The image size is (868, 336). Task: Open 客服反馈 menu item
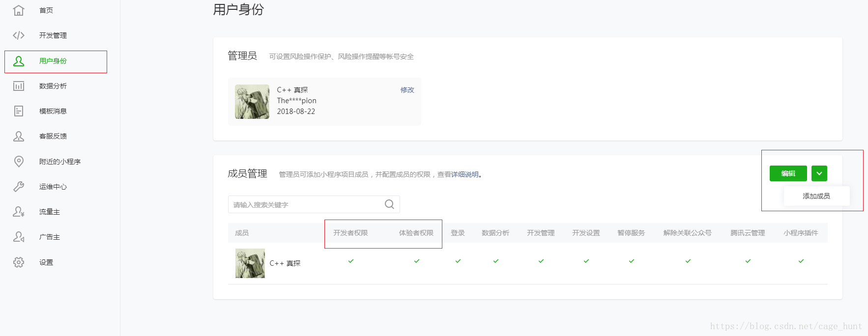pyautogui.click(x=53, y=136)
